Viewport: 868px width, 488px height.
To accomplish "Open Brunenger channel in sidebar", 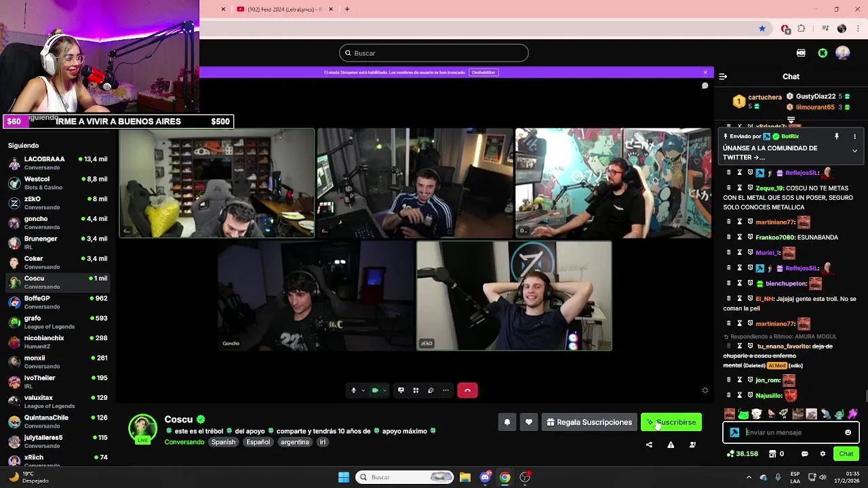I will click(x=58, y=243).
